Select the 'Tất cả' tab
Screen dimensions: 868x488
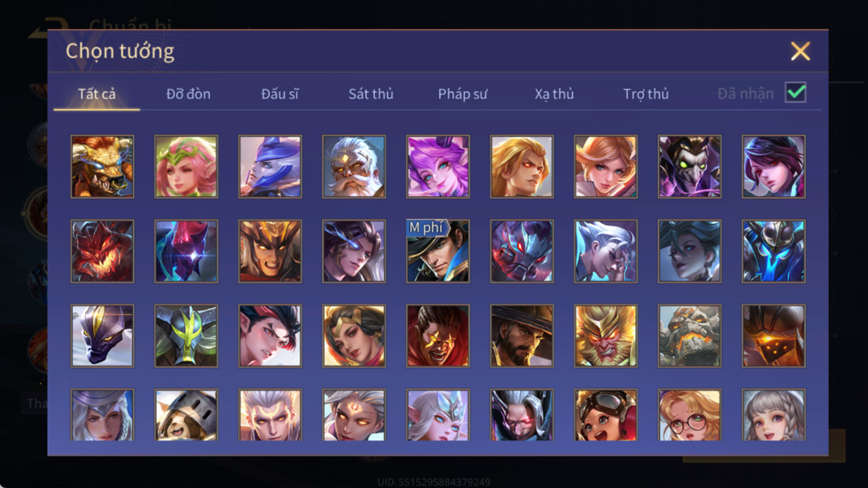(x=97, y=94)
